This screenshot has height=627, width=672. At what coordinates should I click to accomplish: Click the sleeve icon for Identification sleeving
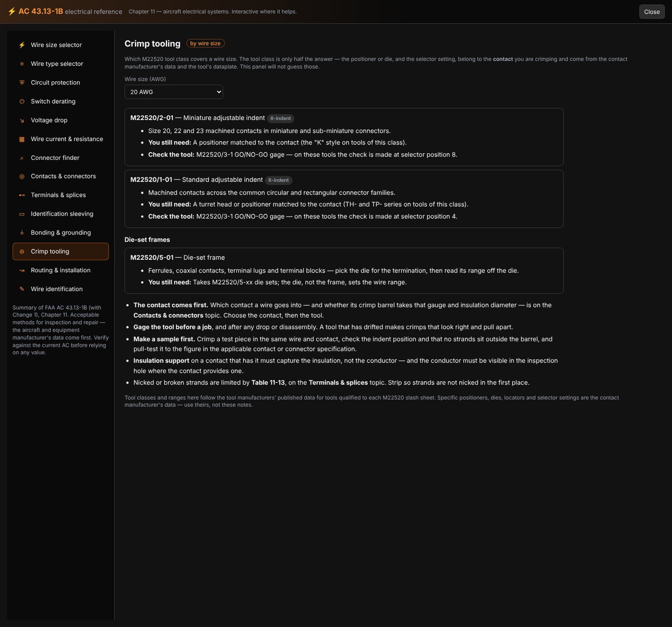click(22, 214)
